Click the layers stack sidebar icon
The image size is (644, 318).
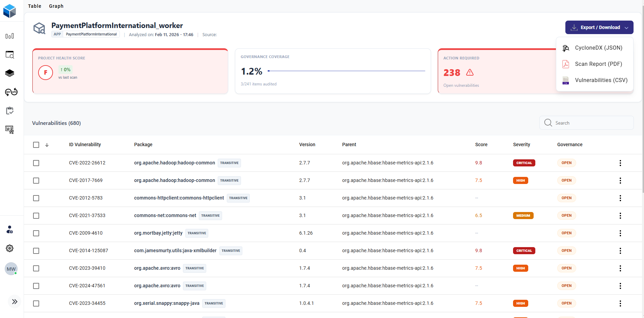tap(9, 73)
